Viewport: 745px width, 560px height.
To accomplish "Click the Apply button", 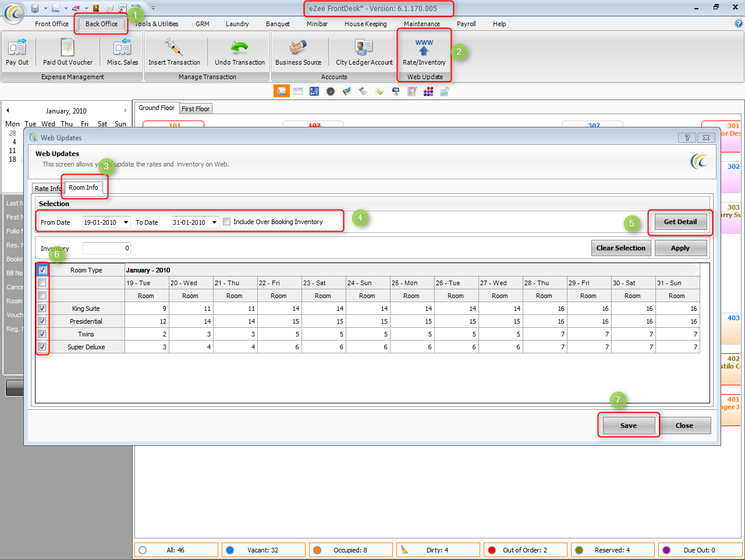I will [x=680, y=248].
